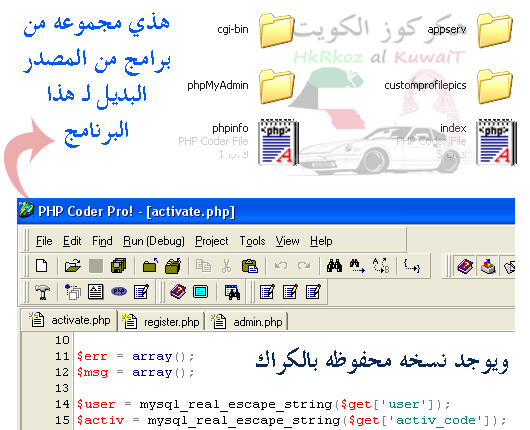Image resolution: width=530 pixels, height=430 pixels.
Task: Open the View menu
Action: (287, 241)
